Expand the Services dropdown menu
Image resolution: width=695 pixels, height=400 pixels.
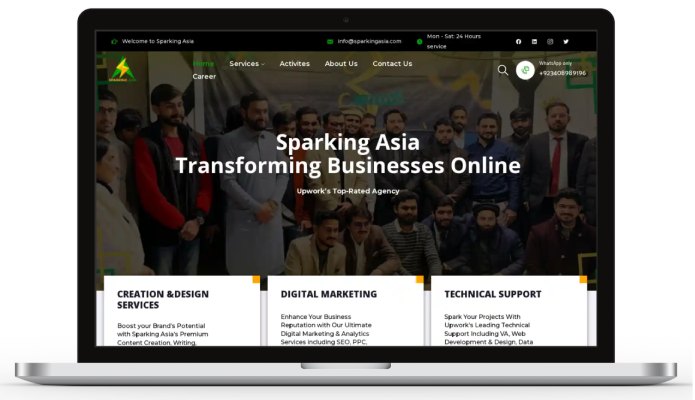tap(246, 64)
